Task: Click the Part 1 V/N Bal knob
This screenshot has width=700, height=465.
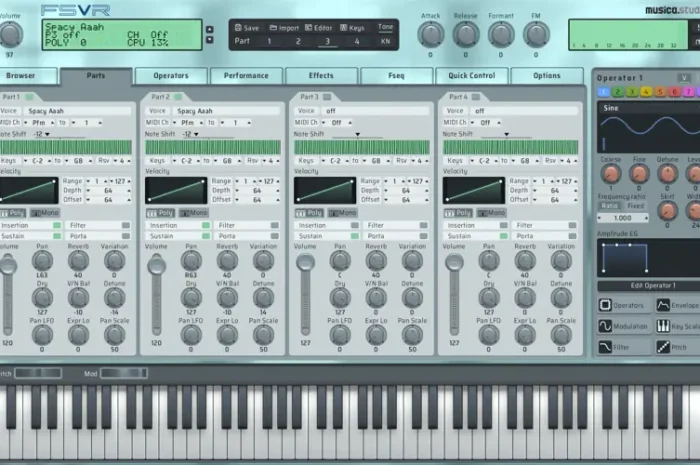Action: coord(79,299)
